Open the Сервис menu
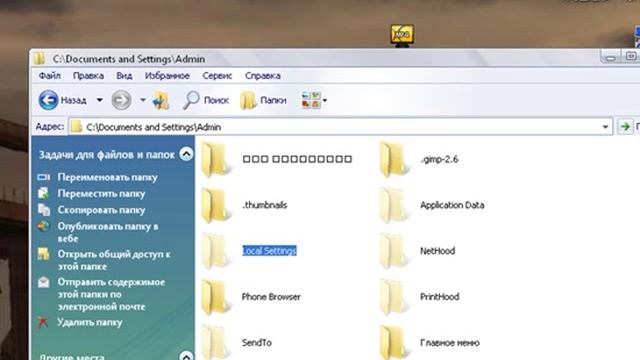640x360 pixels. click(217, 76)
